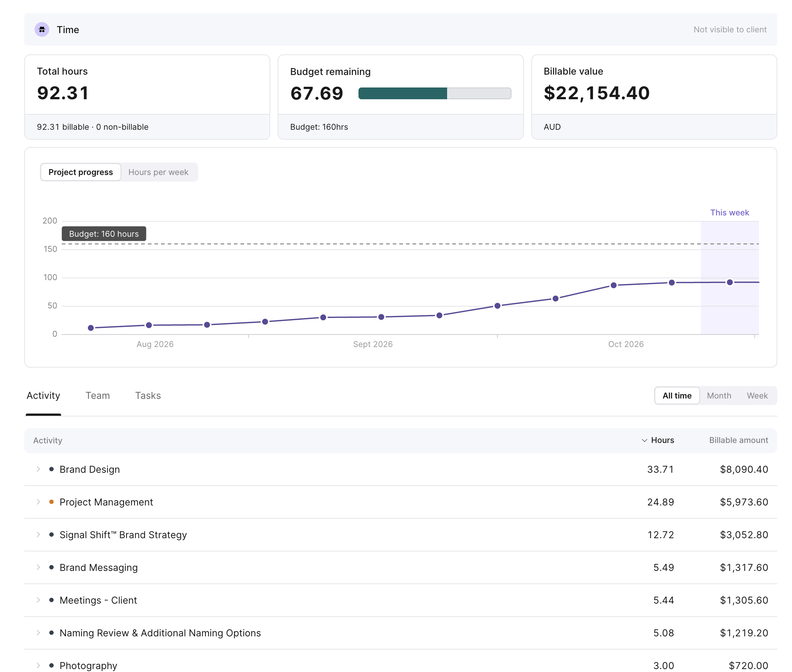This screenshot has height=672, width=792.
Task: Select the All time range filter
Action: 677,396
